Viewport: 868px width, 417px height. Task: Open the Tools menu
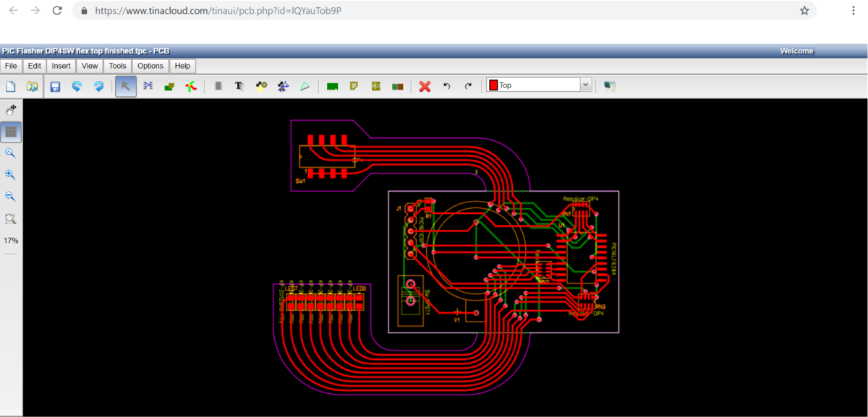tap(117, 66)
